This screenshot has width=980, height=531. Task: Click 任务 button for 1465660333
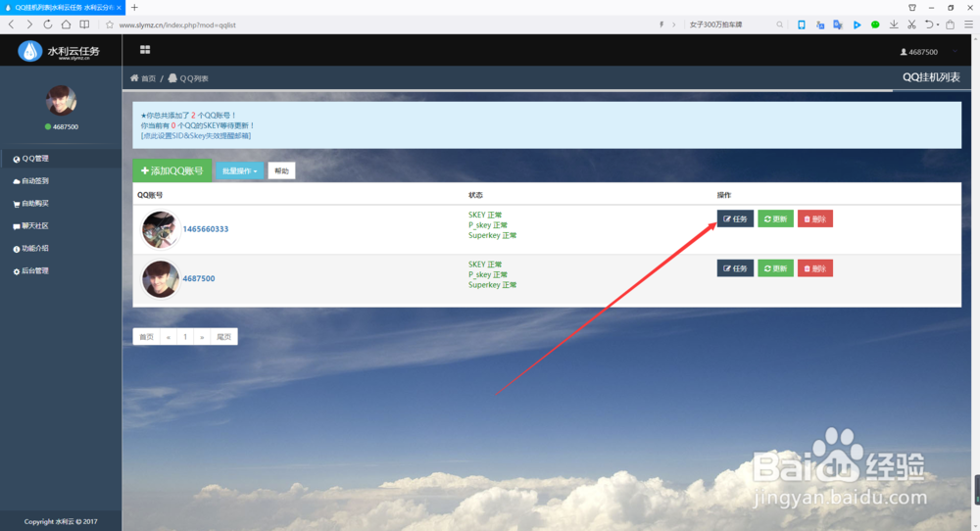tap(735, 218)
